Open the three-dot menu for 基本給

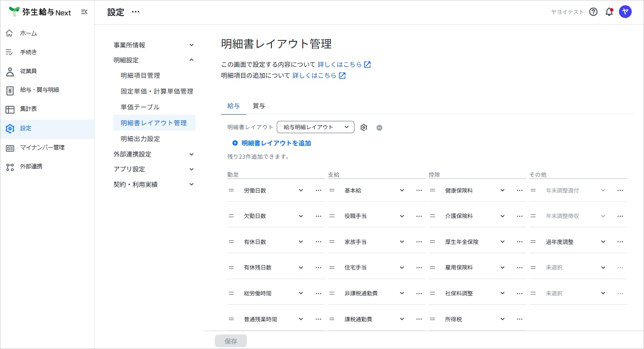[x=419, y=190]
